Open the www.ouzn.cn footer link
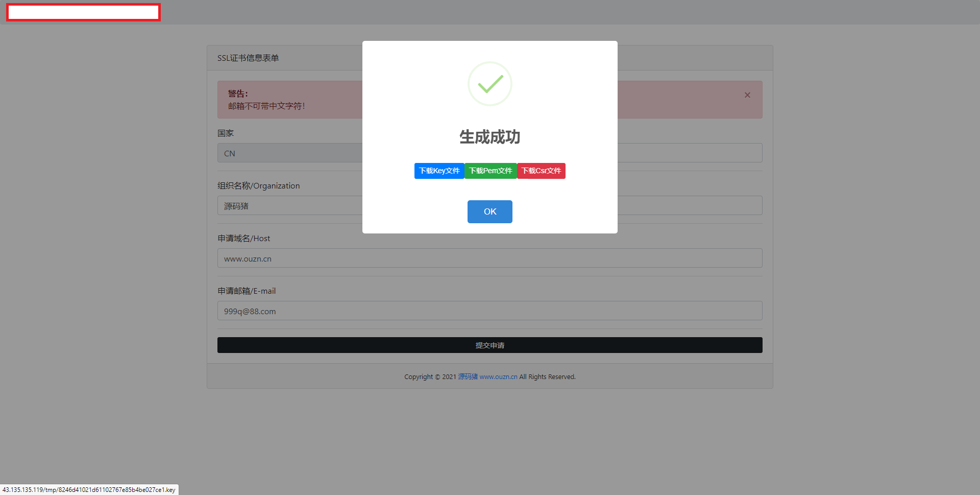This screenshot has height=495, width=980. pyautogui.click(x=498, y=376)
